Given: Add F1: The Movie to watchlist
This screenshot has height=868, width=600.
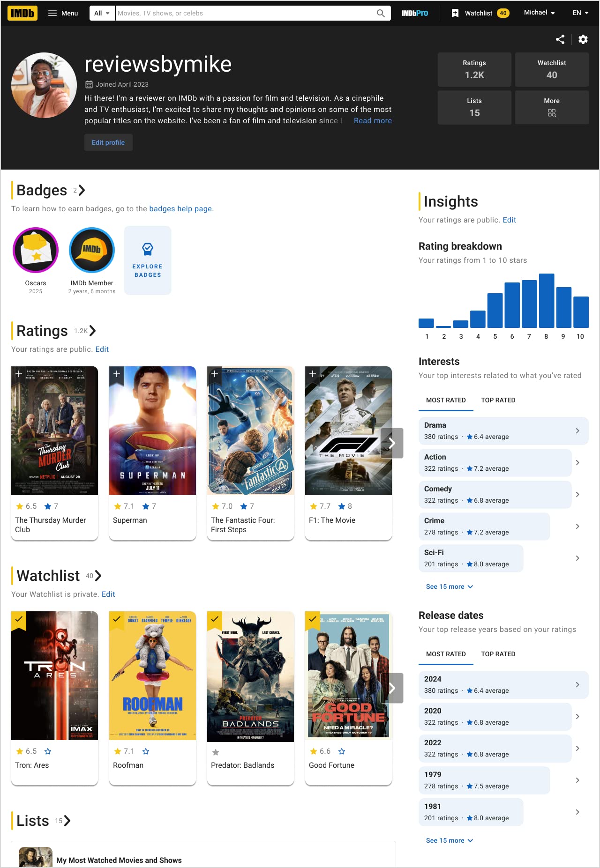Looking at the screenshot, I should click(313, 374).
